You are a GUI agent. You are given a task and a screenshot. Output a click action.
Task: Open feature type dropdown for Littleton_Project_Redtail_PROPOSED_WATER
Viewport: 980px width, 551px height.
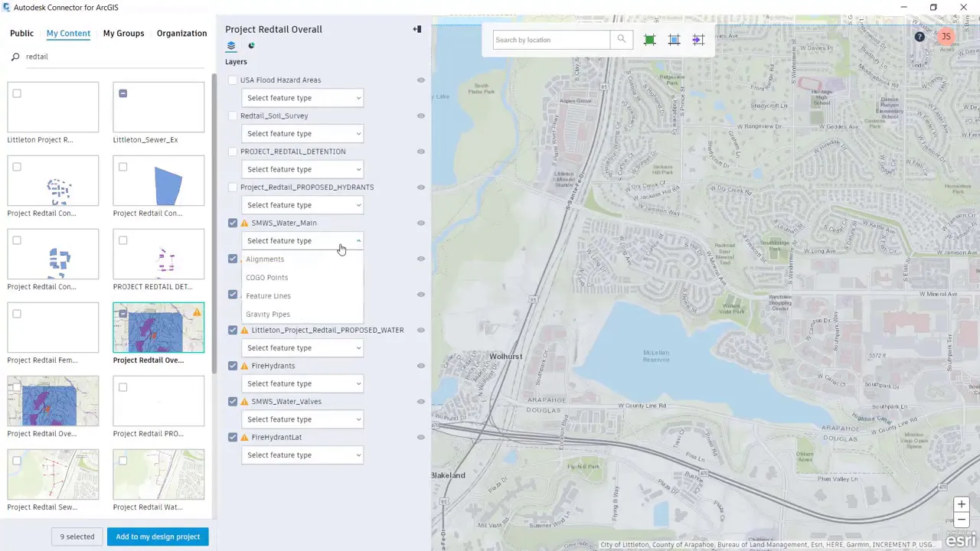coord(302,348)
